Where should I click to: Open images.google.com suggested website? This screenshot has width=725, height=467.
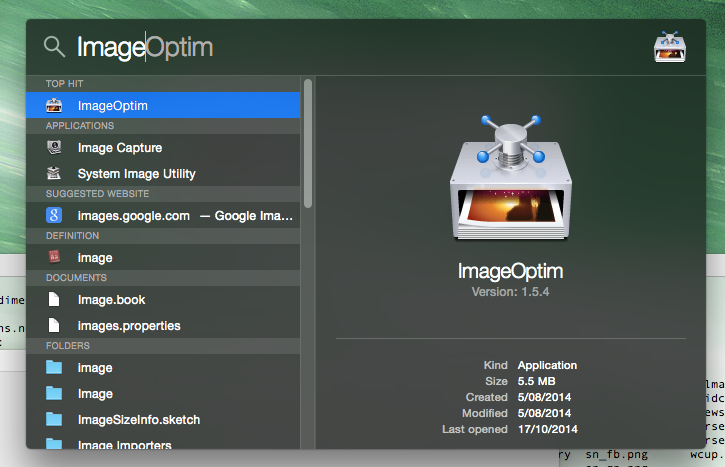(x=163, y=215)
